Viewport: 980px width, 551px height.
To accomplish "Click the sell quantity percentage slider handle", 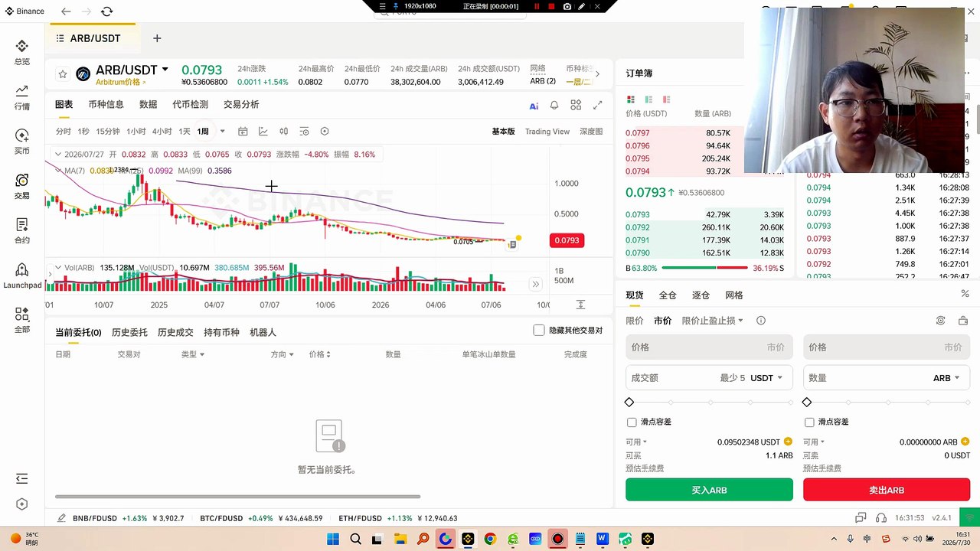I will click(x=807, y=403).
